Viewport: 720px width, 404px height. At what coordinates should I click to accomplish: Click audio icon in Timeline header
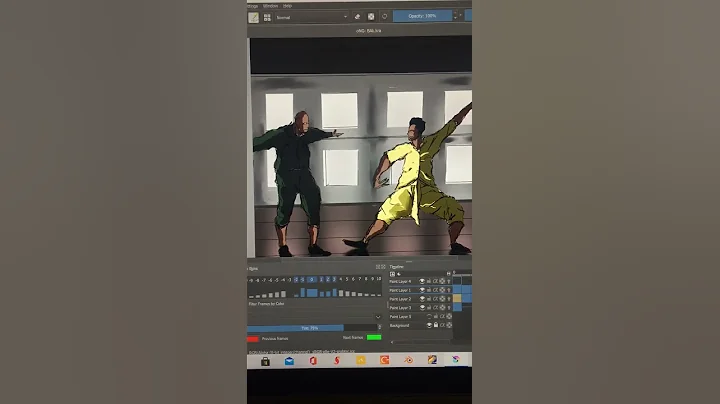pyautogui.click(x=399, y=274)
